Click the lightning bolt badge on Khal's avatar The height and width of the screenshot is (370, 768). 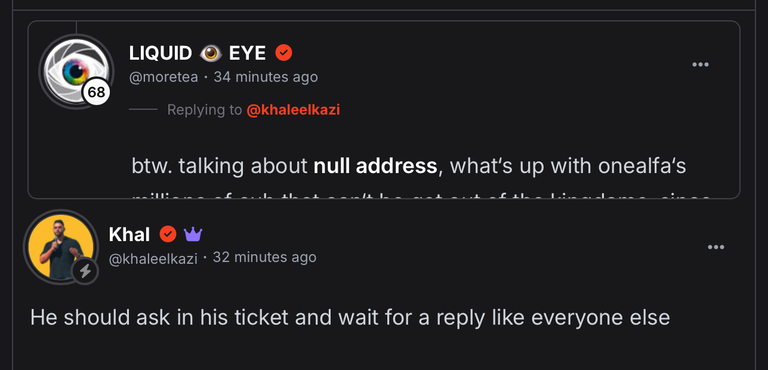[x=85, y=271]
